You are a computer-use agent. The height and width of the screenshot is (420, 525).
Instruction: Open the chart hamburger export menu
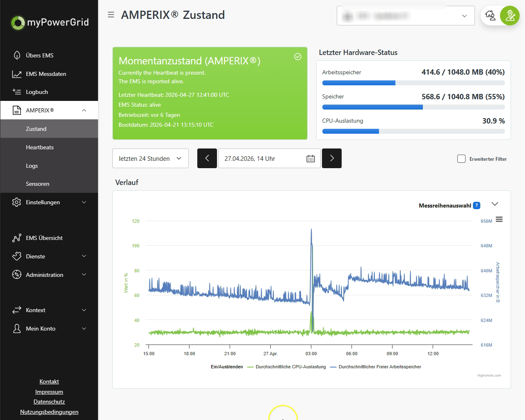click(x=499, y=219)
